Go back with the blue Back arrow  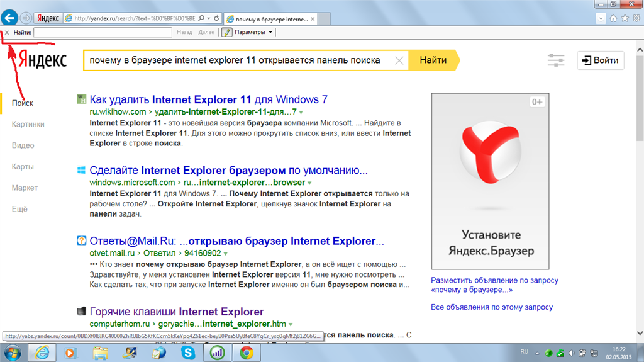9,18
